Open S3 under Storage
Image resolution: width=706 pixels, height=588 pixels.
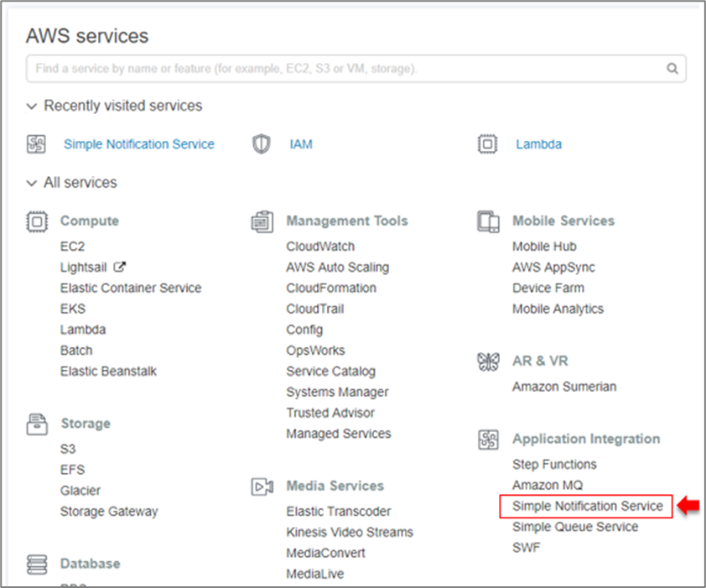click(68, 449)
